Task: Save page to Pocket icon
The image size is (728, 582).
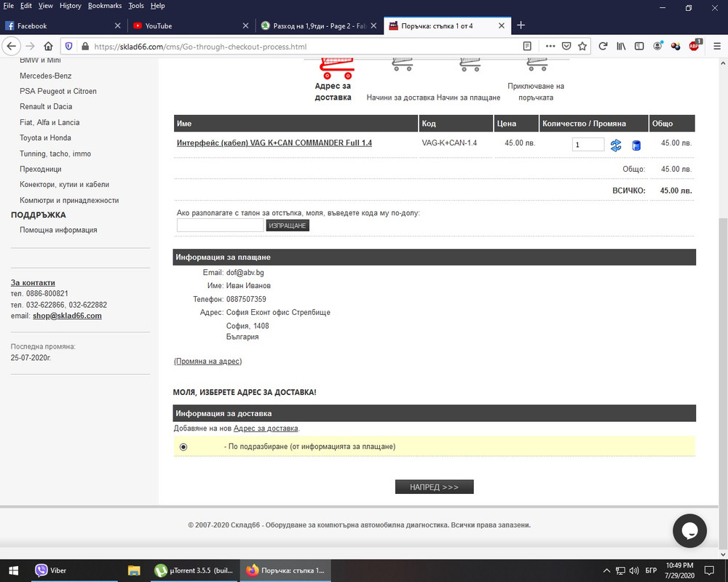Action: (566, 47)
